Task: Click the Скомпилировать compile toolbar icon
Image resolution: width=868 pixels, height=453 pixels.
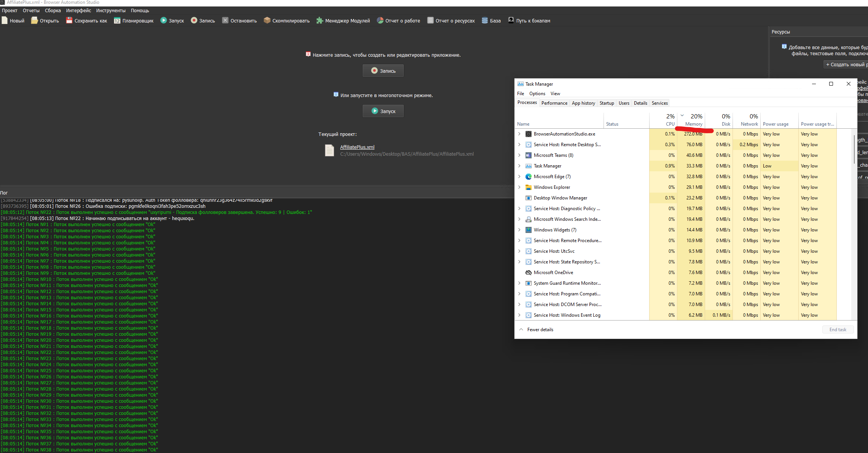Action: pos(267,21)
